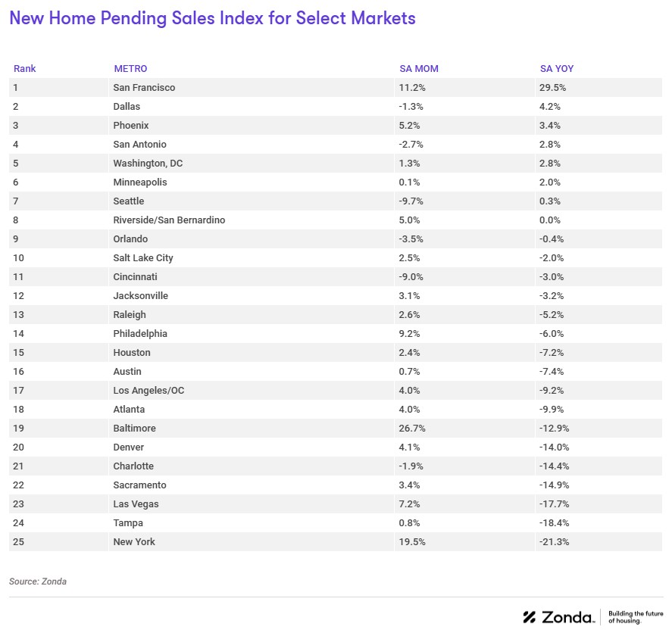Click the Riverside/San Bernardino cell
The height and width of the screenshot is (636, 672).
click(x=169, y=220)
